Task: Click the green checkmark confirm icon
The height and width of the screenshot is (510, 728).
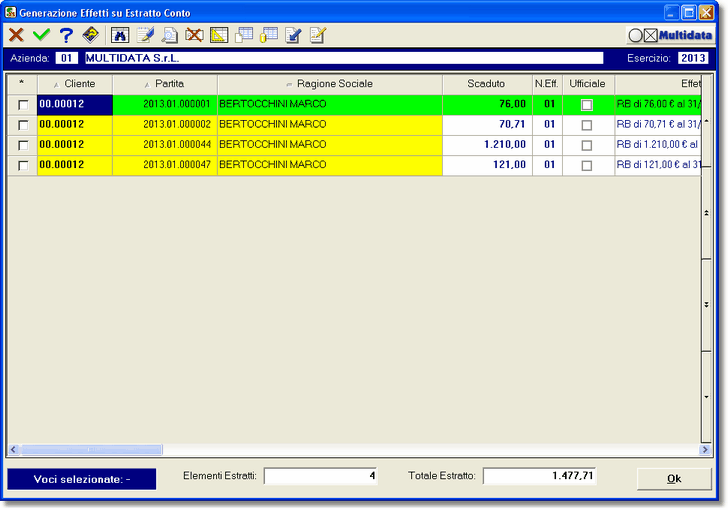Action: 41,35
